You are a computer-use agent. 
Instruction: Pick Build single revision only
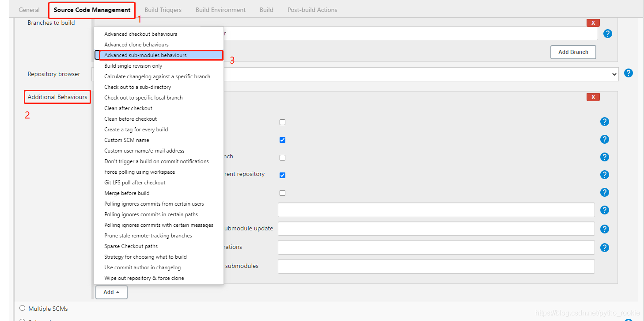159,66
